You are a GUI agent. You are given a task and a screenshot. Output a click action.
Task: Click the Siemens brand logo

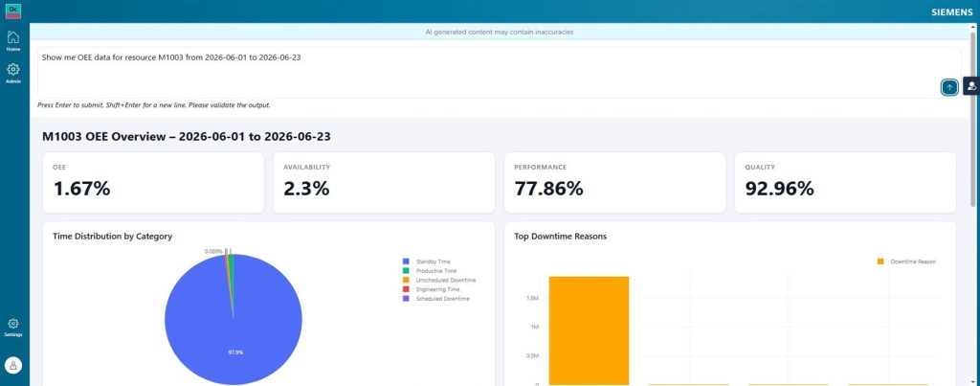[952, 12]
